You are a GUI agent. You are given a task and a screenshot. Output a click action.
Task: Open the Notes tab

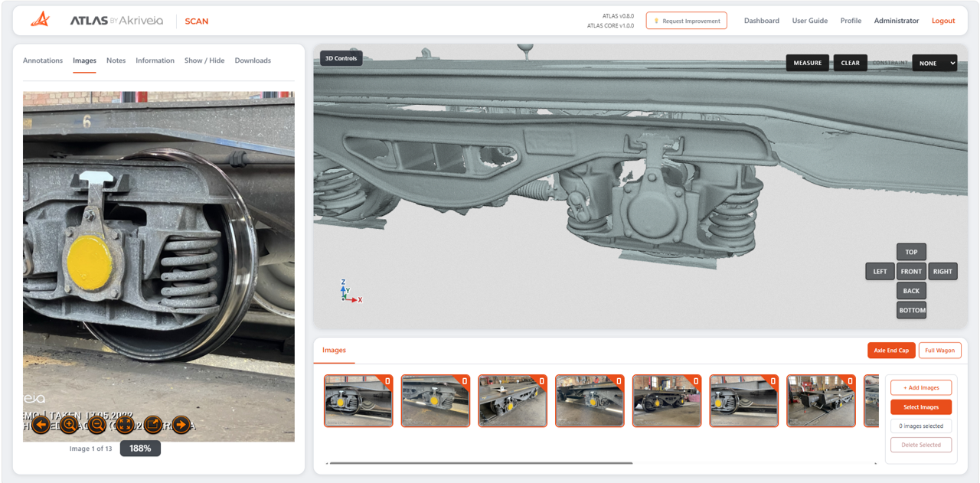click(116, 60)
